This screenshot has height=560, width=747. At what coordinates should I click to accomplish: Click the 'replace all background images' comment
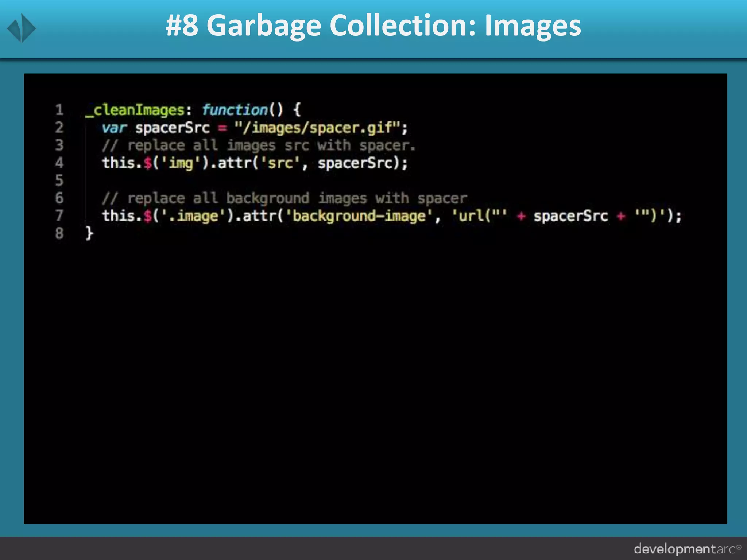[285, 198]
